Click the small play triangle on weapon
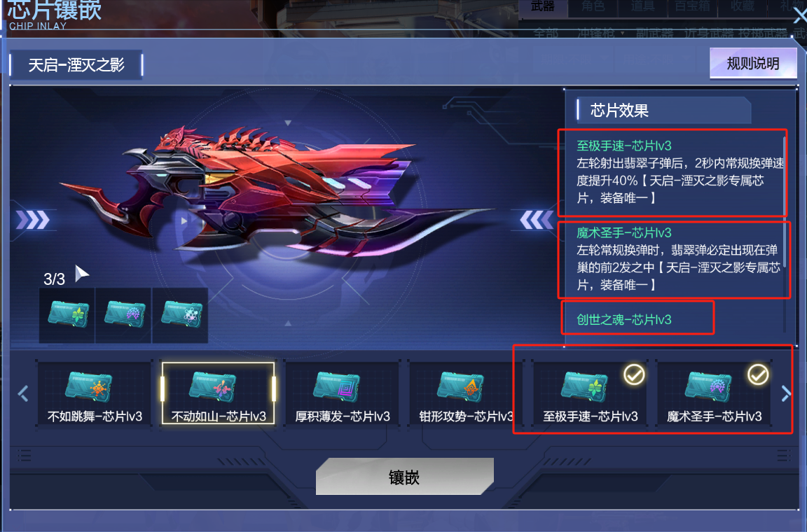807x532 pixels. pyautogui.click(x=184, y=221)
